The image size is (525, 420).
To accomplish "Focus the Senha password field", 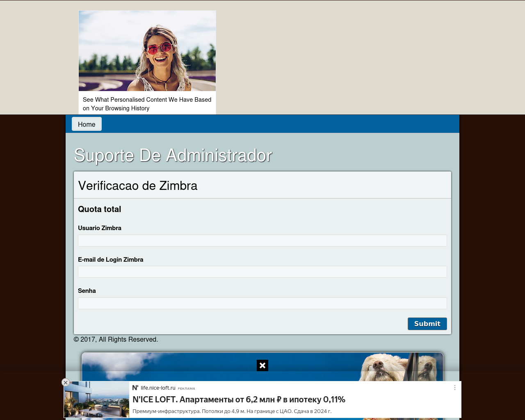I will click(x=262, y=303).
